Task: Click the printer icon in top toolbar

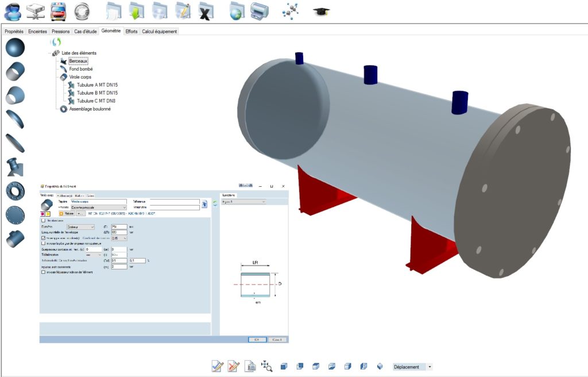Action: pyautogui.click(x=260, y=11)
